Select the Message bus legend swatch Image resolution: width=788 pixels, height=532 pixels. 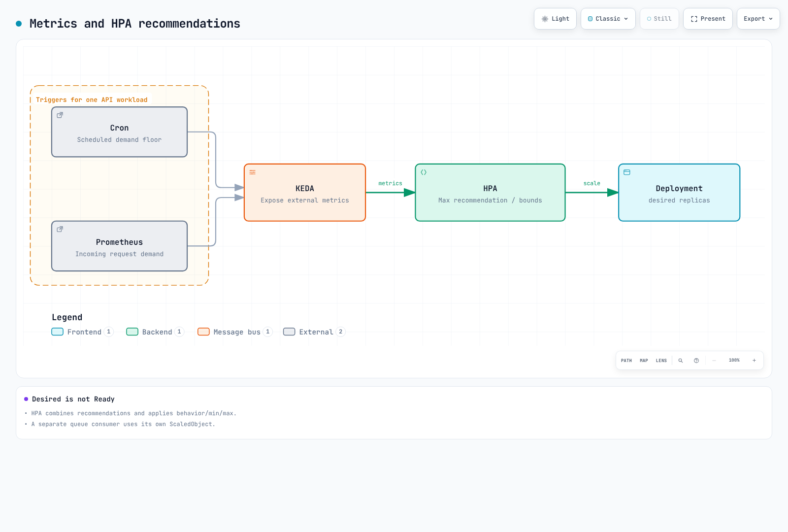[203, 332]
